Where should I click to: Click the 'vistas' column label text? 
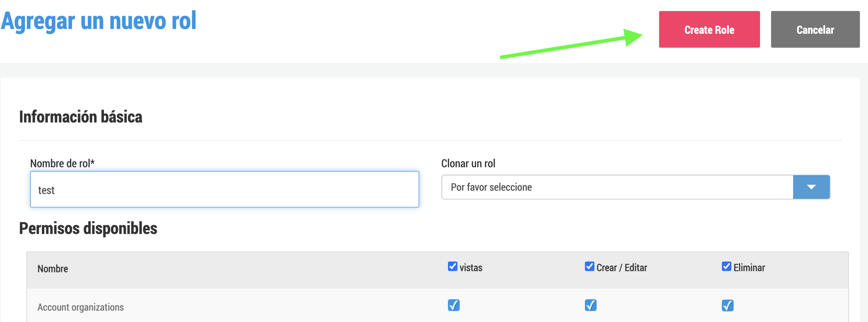(x=471, y=268)
